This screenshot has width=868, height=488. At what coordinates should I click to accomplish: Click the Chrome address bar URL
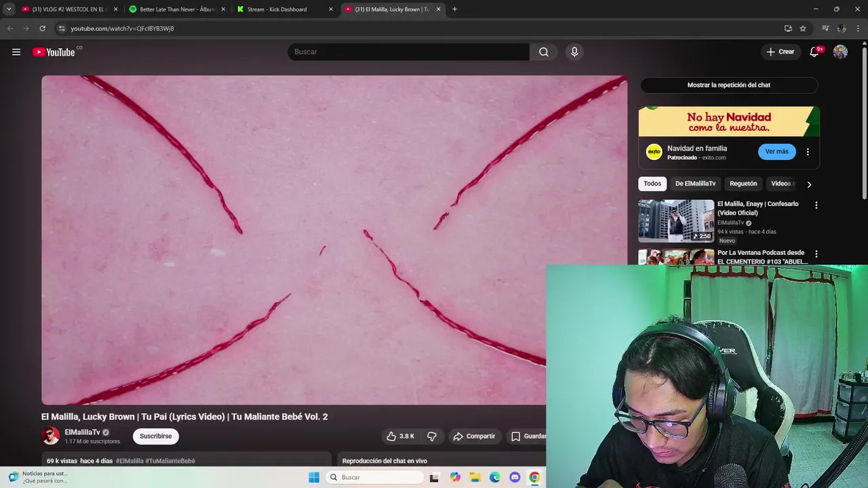[x=122, y=28]
